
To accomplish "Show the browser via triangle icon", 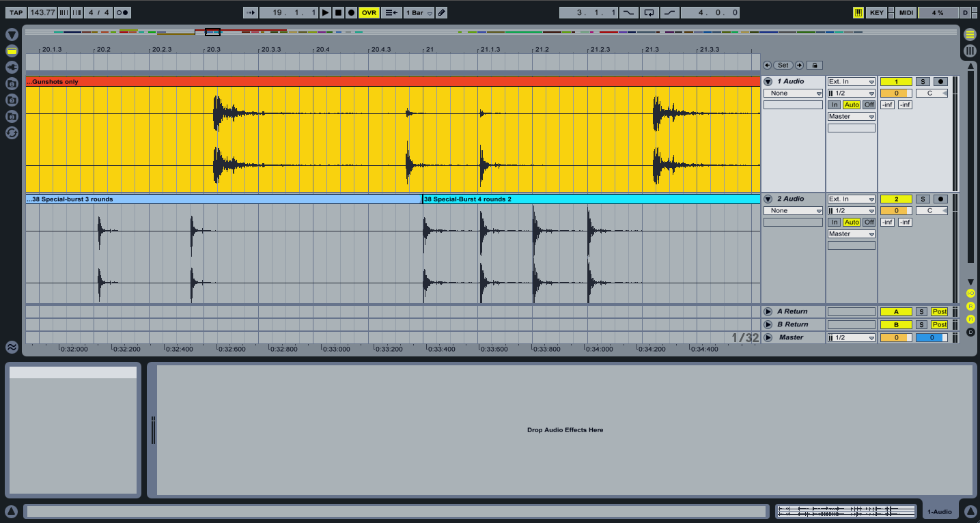I will pos(12,35).
